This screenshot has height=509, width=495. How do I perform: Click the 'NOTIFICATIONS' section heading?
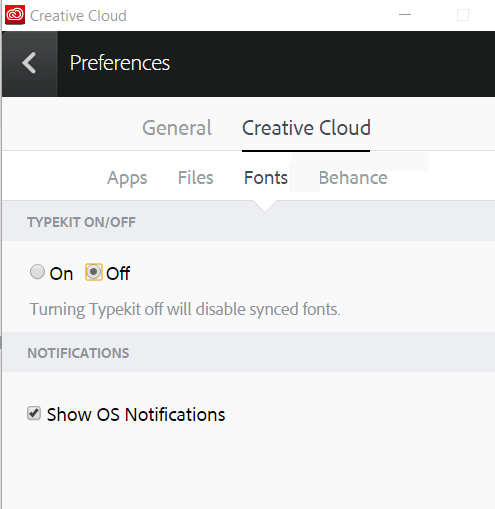pyautogui.click(x=78, y=353)
